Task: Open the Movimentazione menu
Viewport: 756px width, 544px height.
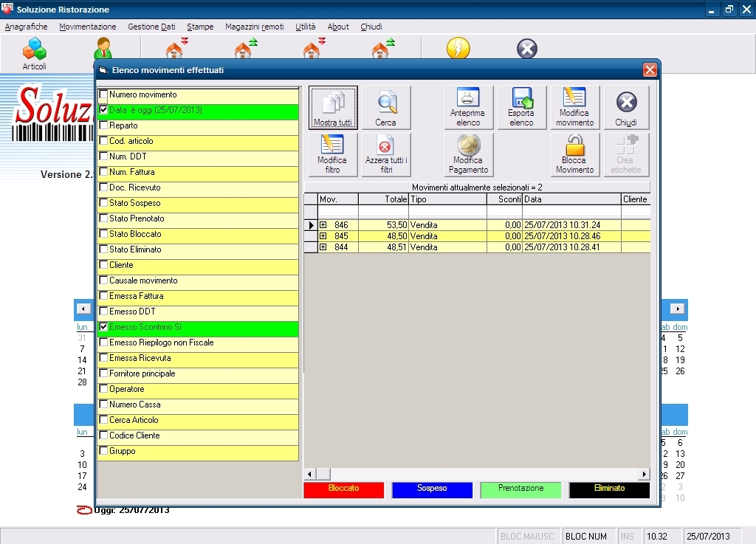Action: click(88, 27)
